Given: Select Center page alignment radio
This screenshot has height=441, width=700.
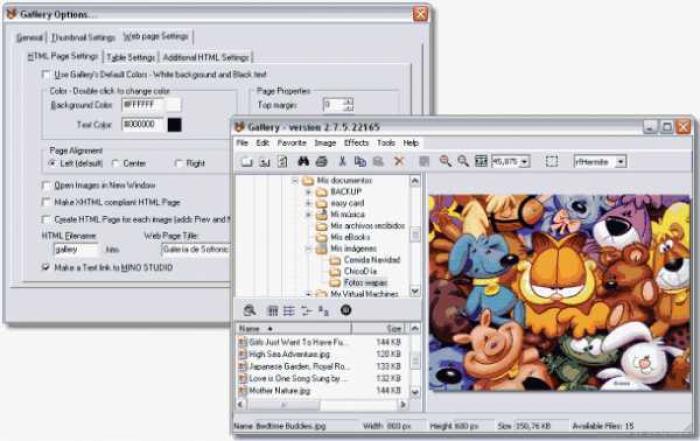Looking at the screenshot, I should [116, 163].
